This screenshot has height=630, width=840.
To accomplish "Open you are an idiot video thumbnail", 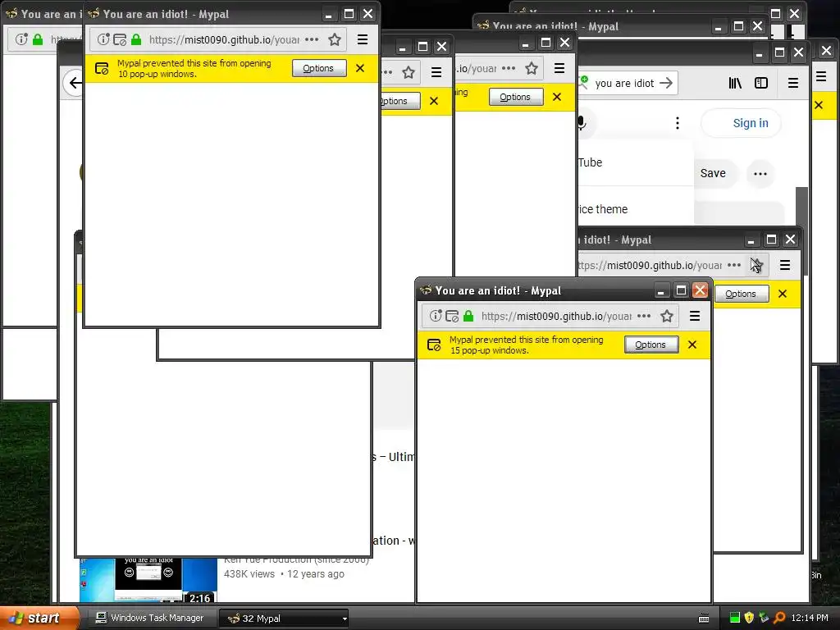I will coord(148,580).
